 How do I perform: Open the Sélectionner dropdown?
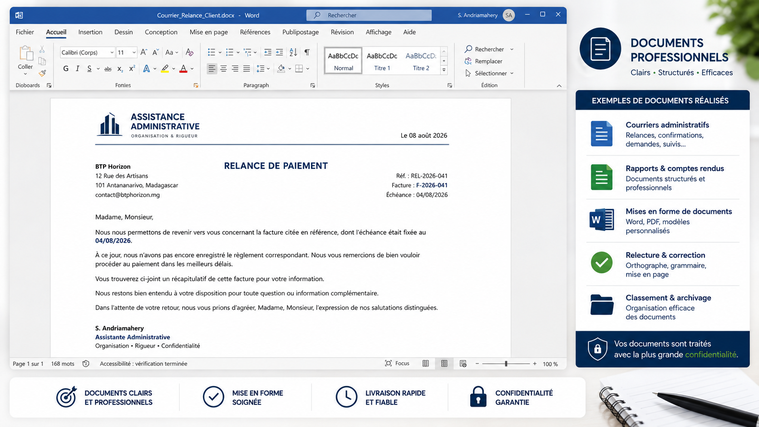click(489, 74)
